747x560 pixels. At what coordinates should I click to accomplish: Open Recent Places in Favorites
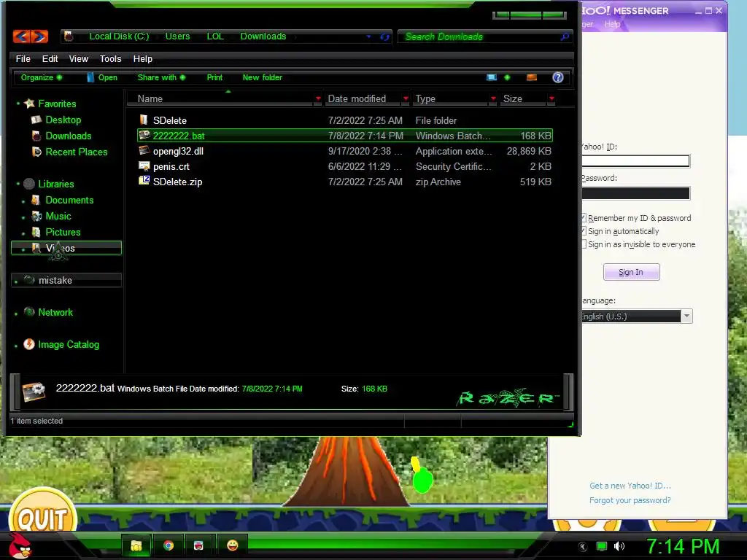point(76,152)
